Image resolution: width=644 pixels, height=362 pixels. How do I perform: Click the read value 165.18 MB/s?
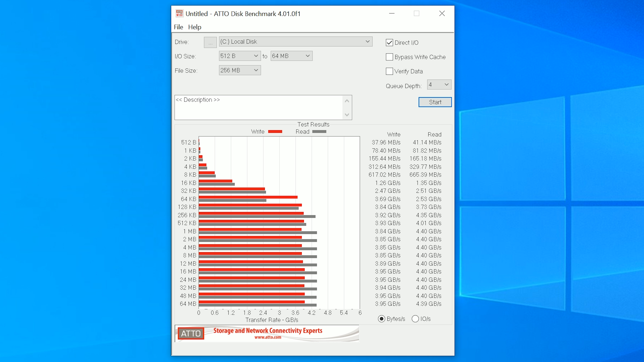(425, 159)
